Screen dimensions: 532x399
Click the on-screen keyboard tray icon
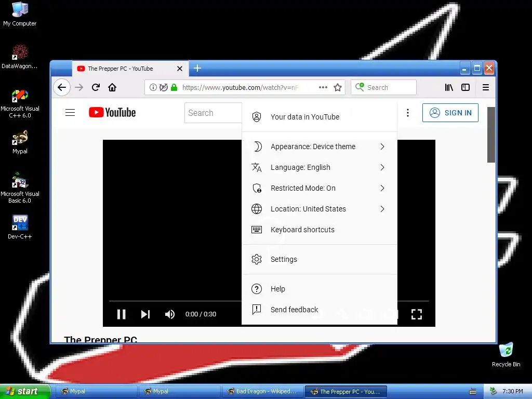473,392
